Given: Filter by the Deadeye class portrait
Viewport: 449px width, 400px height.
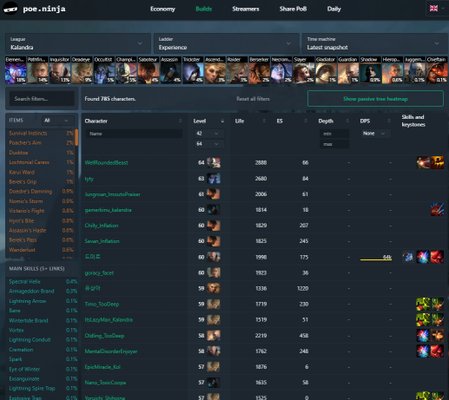Looking at the screenshot, I should click(x=82, y=70).
